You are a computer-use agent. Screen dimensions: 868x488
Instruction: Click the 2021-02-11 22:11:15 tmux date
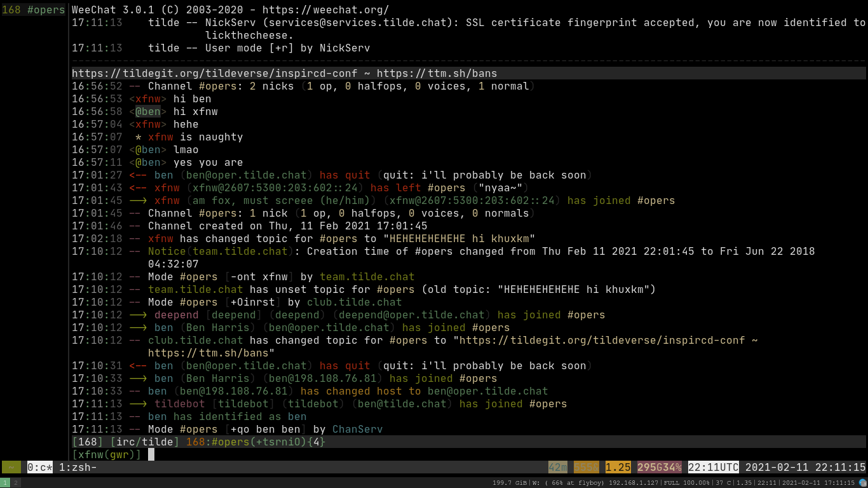(x=806, y=468)
